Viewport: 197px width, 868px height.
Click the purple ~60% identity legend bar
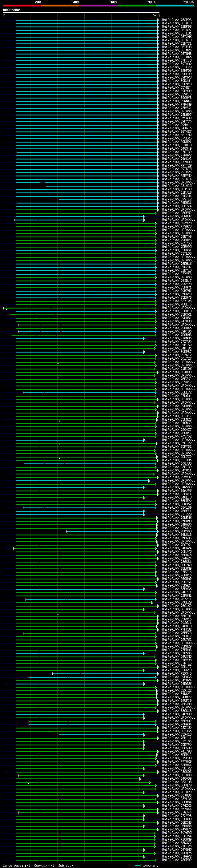(99, 6)
